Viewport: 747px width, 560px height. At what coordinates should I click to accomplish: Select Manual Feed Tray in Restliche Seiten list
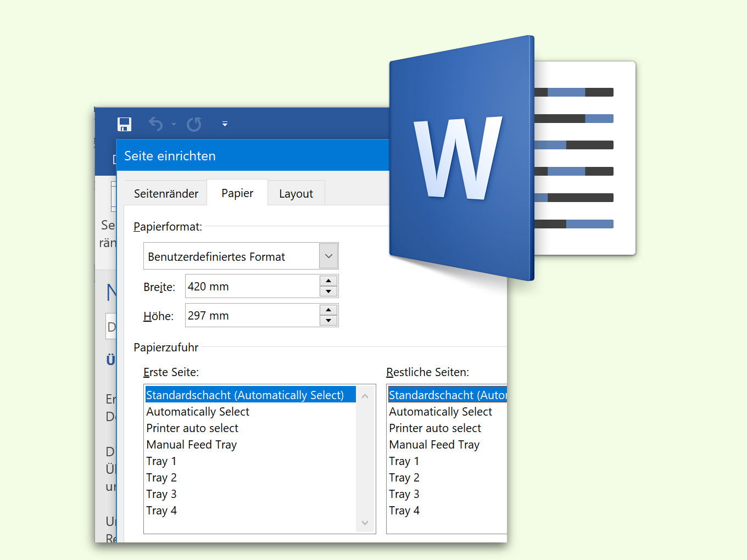click(x=447, y=444)
